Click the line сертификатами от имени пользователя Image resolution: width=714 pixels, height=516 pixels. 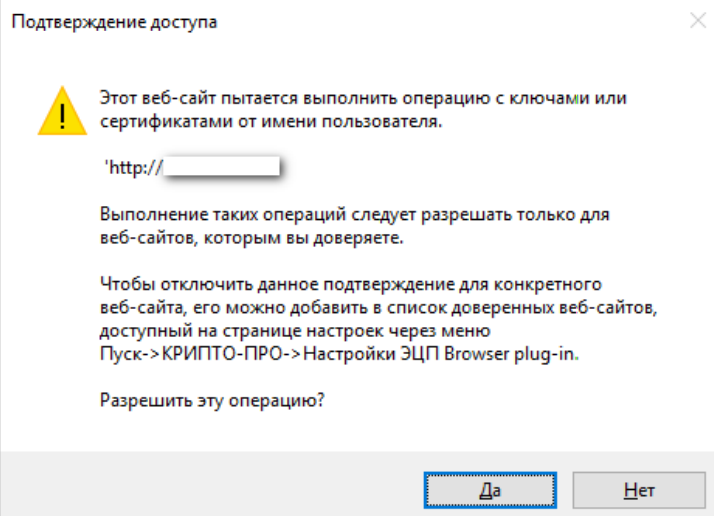(271, 122)
